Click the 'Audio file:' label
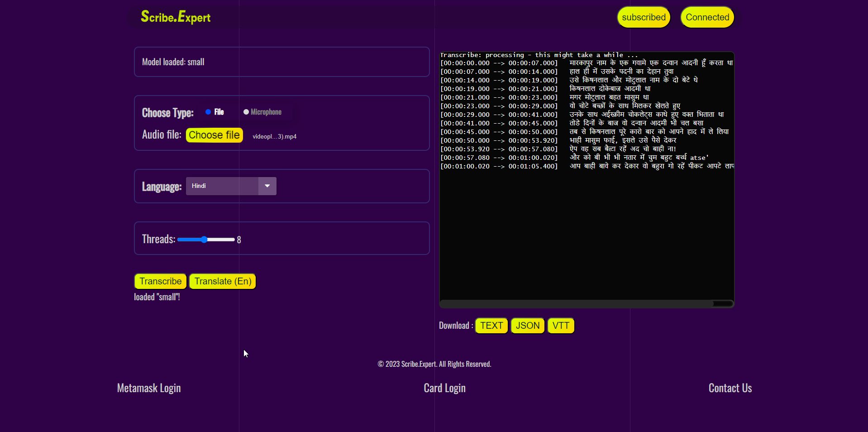 click(x=162, y=134)
